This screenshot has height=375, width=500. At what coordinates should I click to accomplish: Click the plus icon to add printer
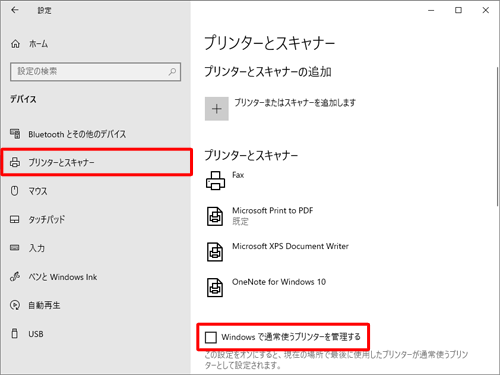(x=217, y=109)
